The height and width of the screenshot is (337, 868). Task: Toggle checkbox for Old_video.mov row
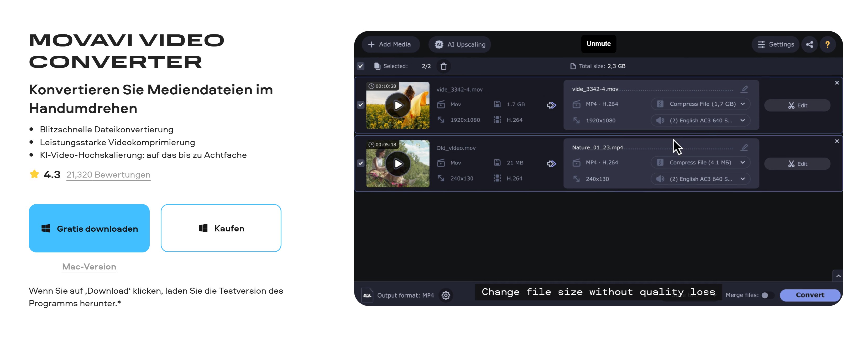[x=360, y=163]
